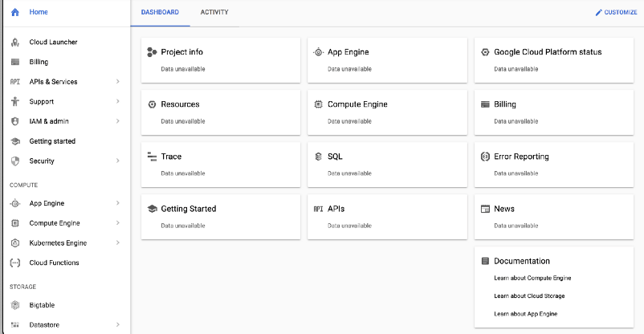644x334 pixels.
Task: Click the App Engine icon in sidebar
Action: pos(15,203)
